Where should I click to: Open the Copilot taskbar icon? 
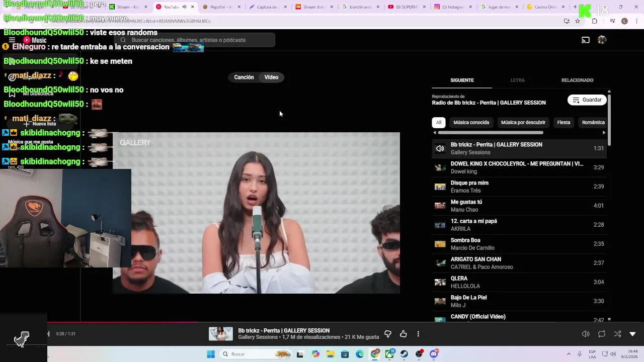tap(315, 354)
